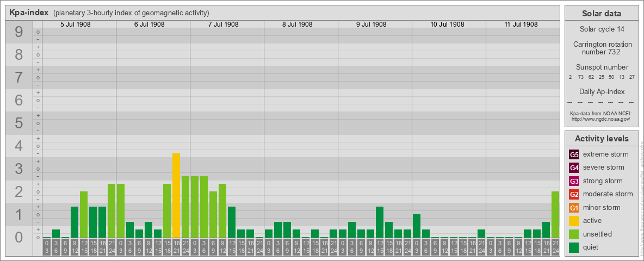Select the dark green 'quiet' legend swatch
Image resolution: width=644 pixels, height=261 pixels.
click(x=574, y=247)
